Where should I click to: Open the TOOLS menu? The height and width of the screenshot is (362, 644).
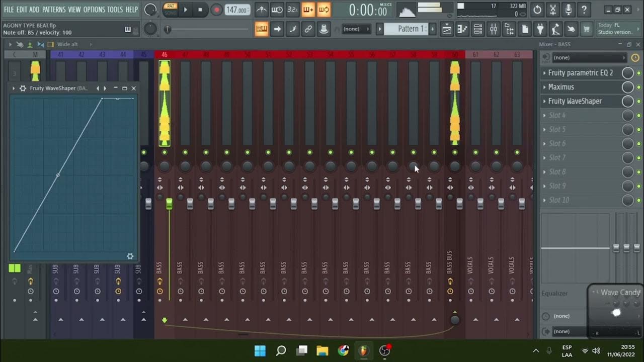[x=115, y=10]
